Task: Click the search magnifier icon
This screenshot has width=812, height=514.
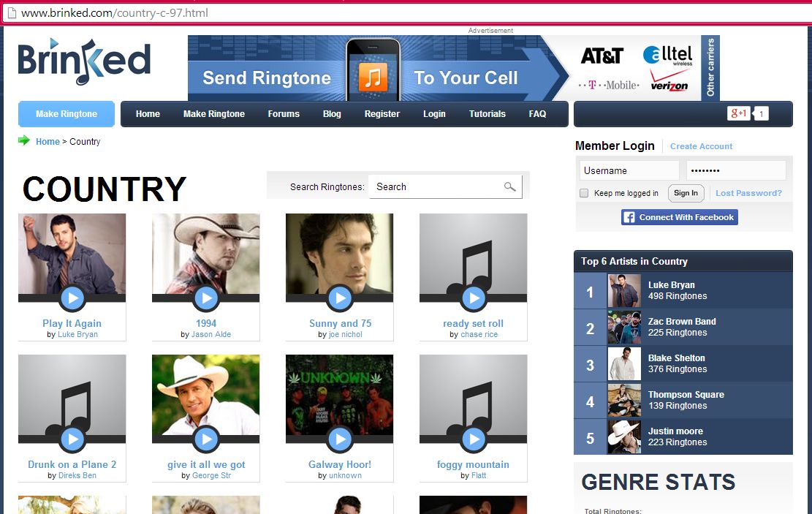Action: pos(510,186)
